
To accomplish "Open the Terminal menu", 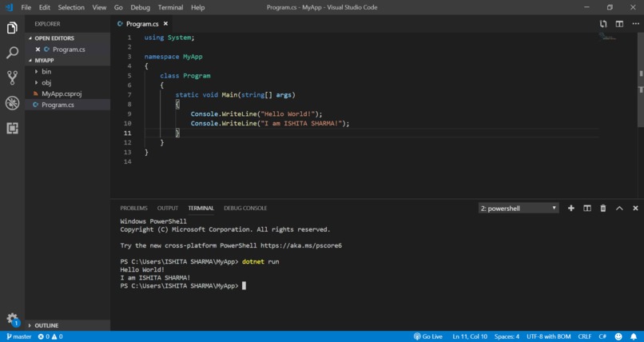I will [171, 7].
